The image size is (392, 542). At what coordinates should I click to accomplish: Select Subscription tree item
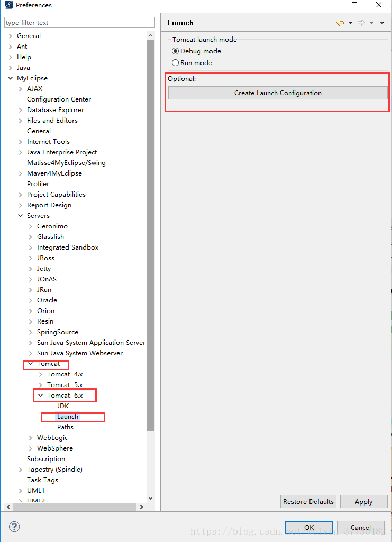click(x=46, y=459)
